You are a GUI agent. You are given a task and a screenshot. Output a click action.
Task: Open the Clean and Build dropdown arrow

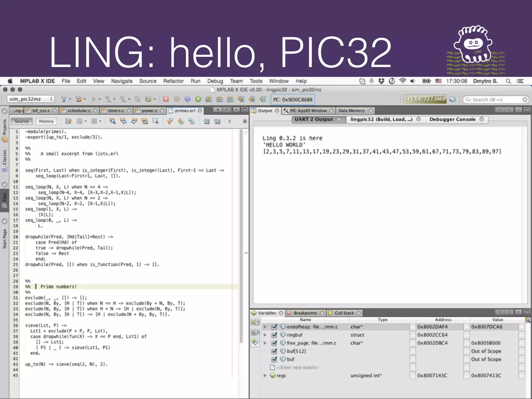pyautogui.click(x=85, y=99)
